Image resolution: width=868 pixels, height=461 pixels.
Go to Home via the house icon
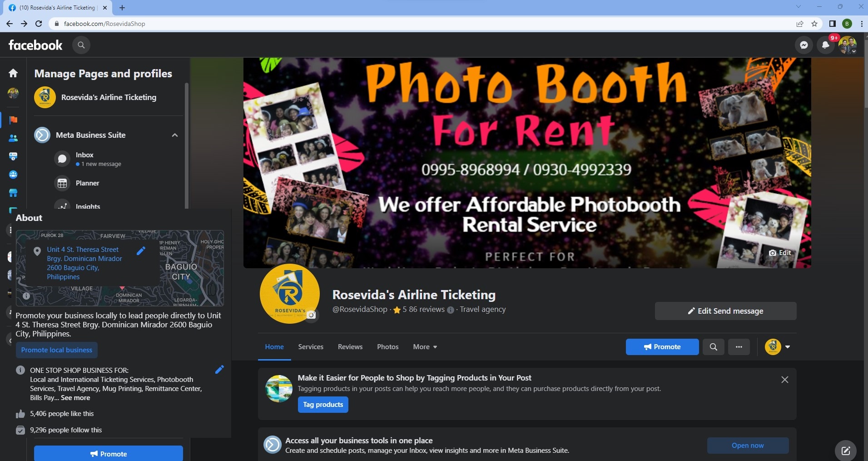pyautogui.click(x=13, y=73)
